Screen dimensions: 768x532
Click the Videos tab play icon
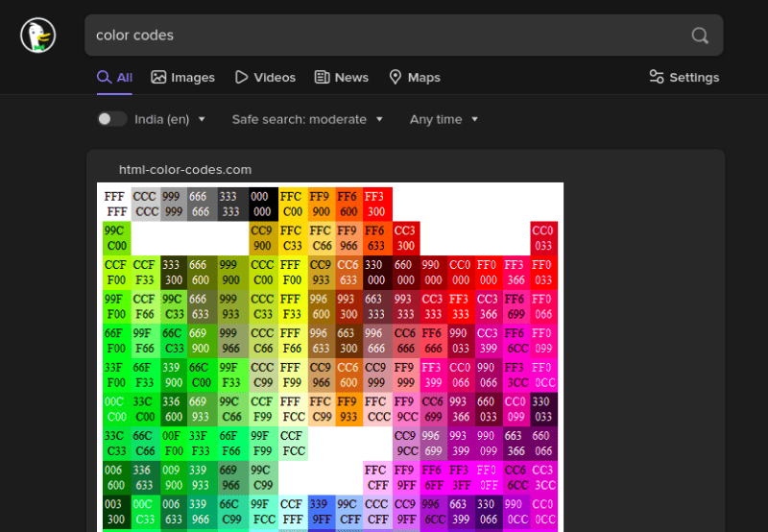(x=241, y=77)
